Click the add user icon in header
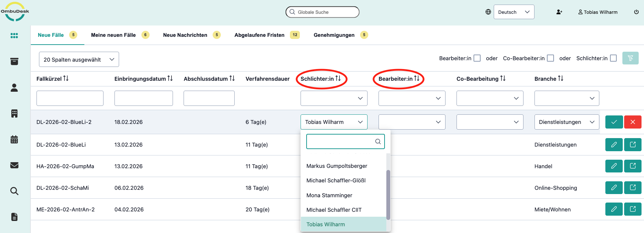The height and width of the screenshot is (233, 644). pos(559,12)
